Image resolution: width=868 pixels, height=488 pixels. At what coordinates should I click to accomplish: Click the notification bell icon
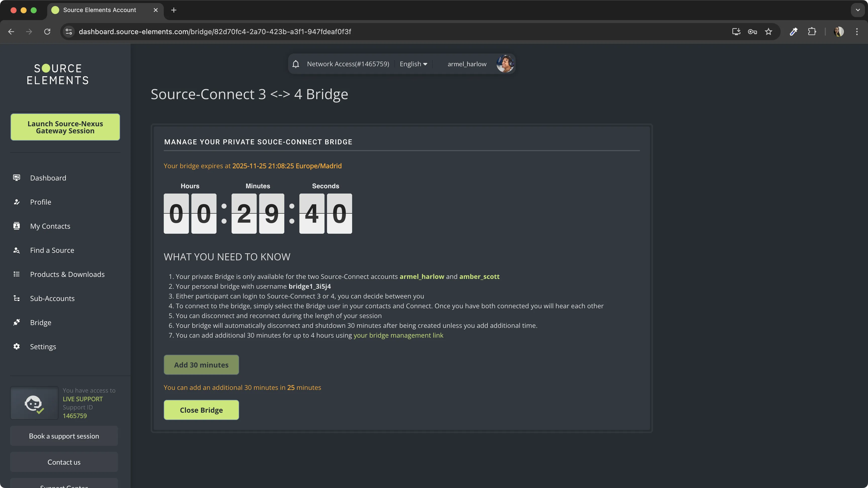click(296, 64)
